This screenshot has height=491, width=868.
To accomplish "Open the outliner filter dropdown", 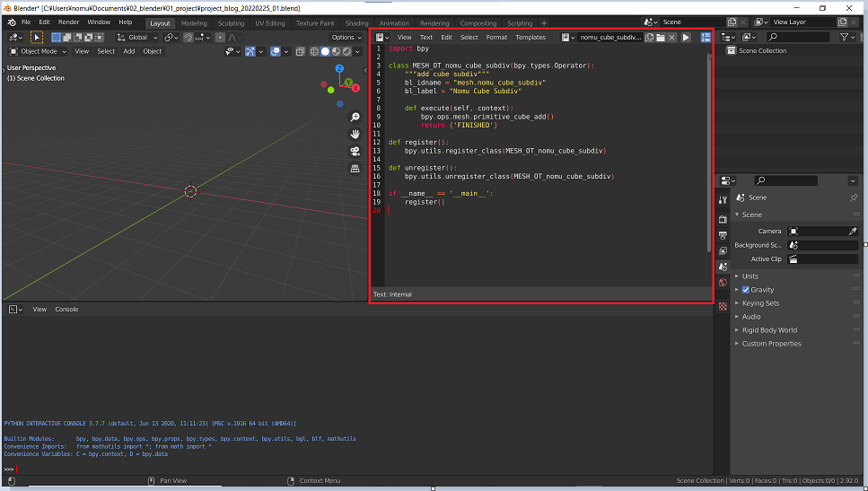I will click(847, 37).
